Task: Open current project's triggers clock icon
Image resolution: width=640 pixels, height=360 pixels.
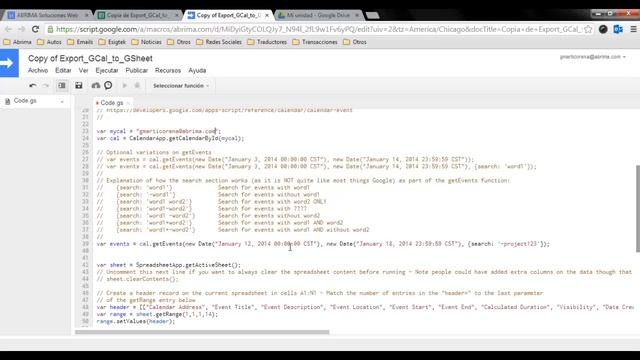Action: click(x=108, y=85)
